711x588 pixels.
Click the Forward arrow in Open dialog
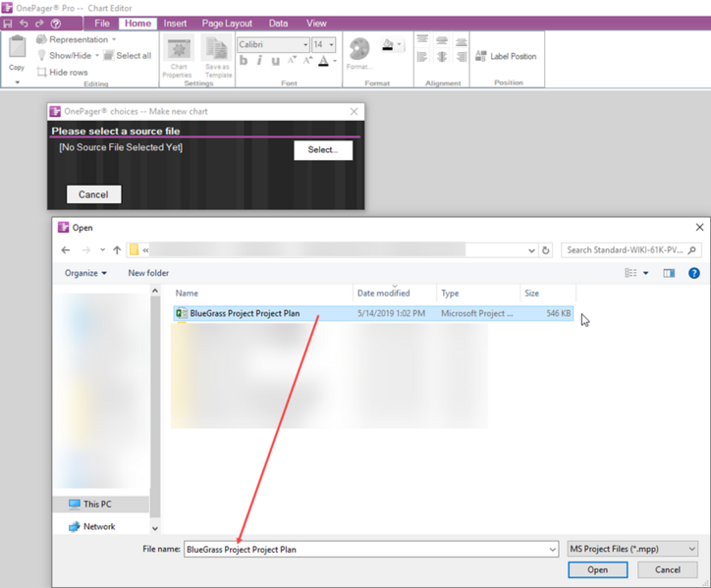point(85,250)
